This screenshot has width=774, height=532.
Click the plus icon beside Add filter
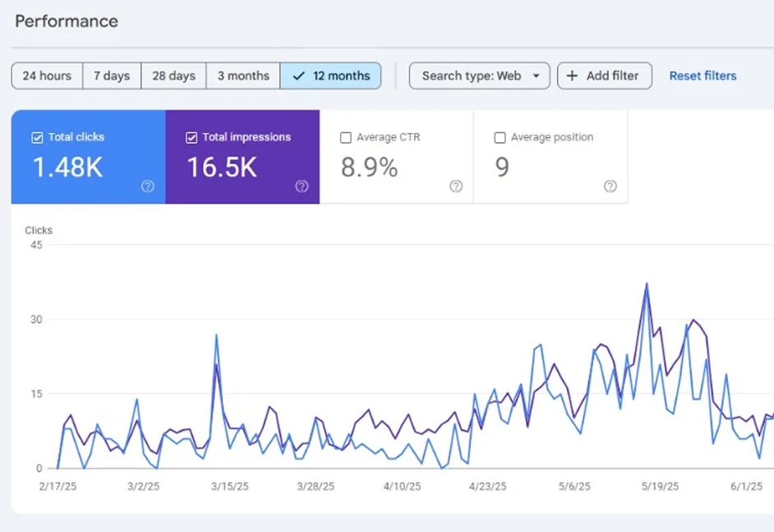pos(572,76)
